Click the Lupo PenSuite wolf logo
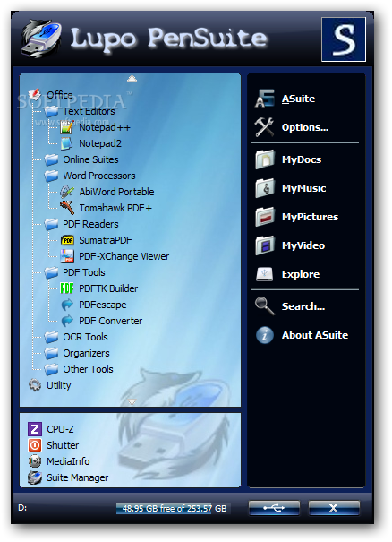 pyautogui.click(x=41, y=38)
